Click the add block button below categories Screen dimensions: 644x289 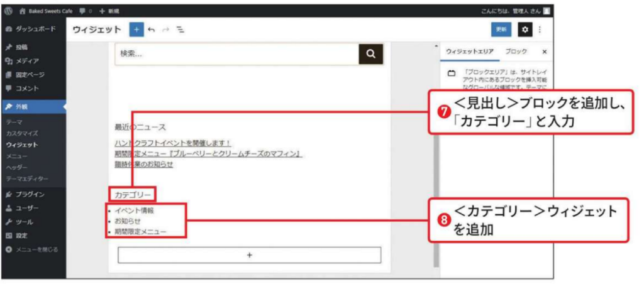249,255
